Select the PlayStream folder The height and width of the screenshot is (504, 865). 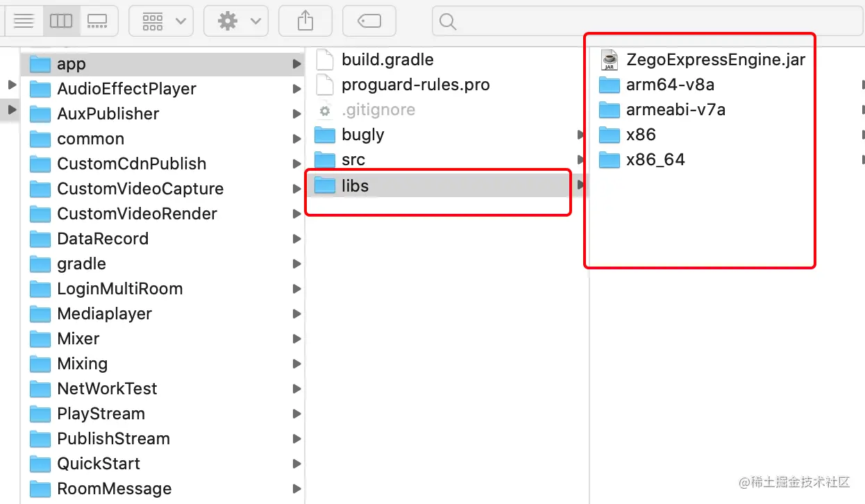click(163, 414)
